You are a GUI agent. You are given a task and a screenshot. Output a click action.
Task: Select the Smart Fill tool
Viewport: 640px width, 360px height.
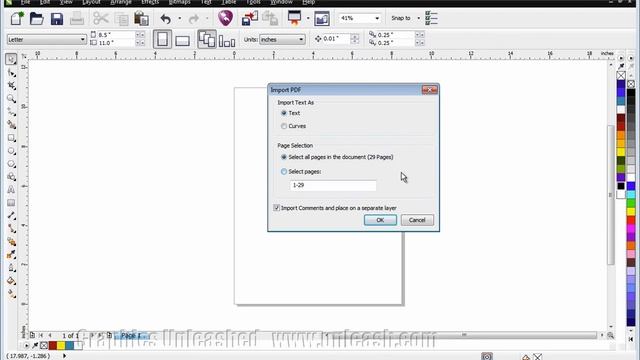(x=11, y=125)
